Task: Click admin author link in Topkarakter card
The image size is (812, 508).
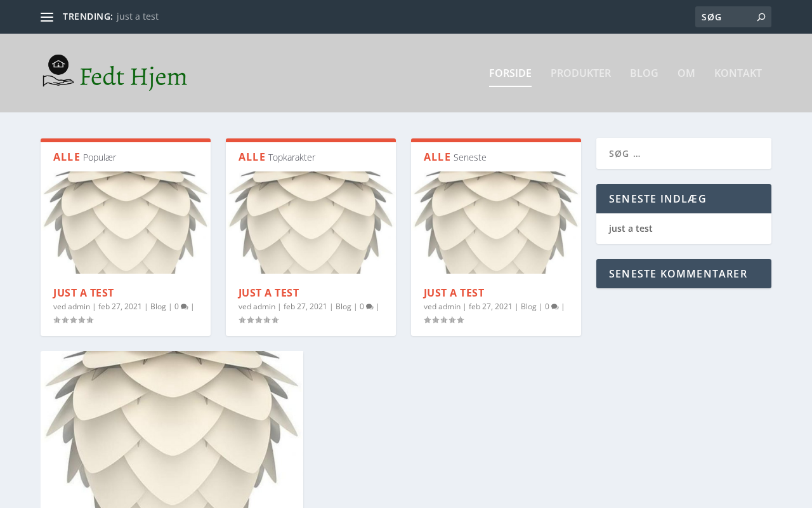Action: pos(265,307)
